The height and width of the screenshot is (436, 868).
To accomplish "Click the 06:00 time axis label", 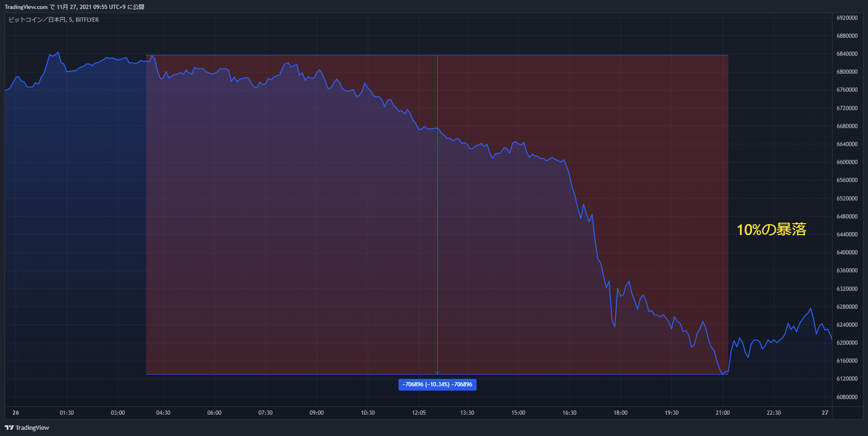I will point(214,413).
